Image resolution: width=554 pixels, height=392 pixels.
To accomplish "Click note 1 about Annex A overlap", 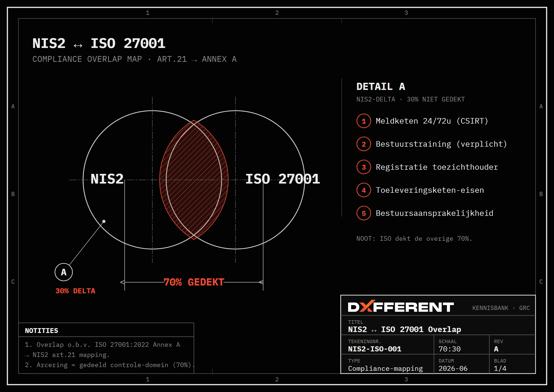I will click(x=102, y=350).
